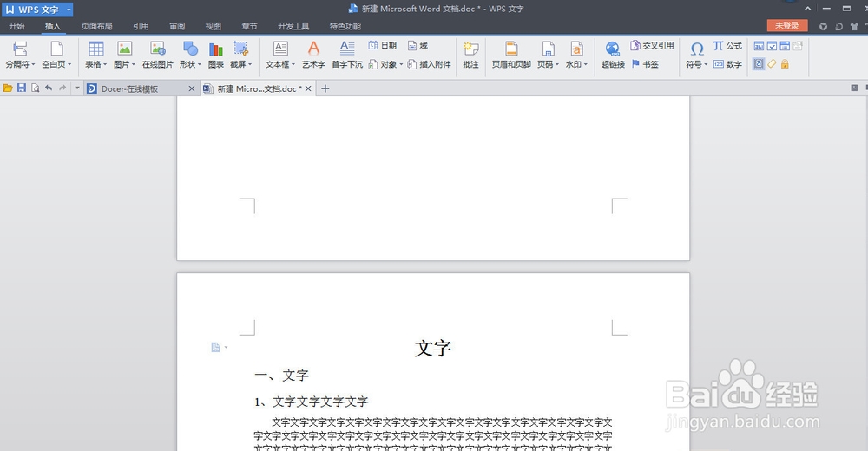The image size is (868, 451).
Task: Close the 新建 Micro...文档.doc tab
Action: click(x=308, y=88)
